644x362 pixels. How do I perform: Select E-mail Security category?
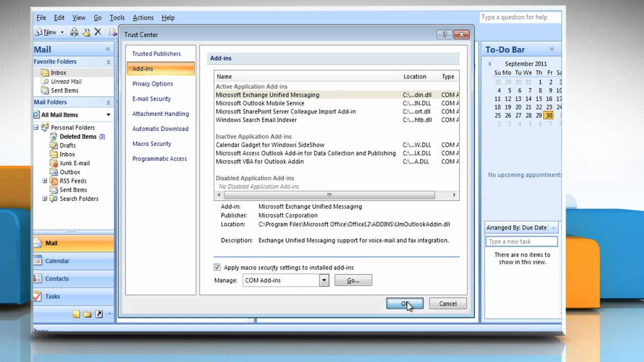pos(151,99)
